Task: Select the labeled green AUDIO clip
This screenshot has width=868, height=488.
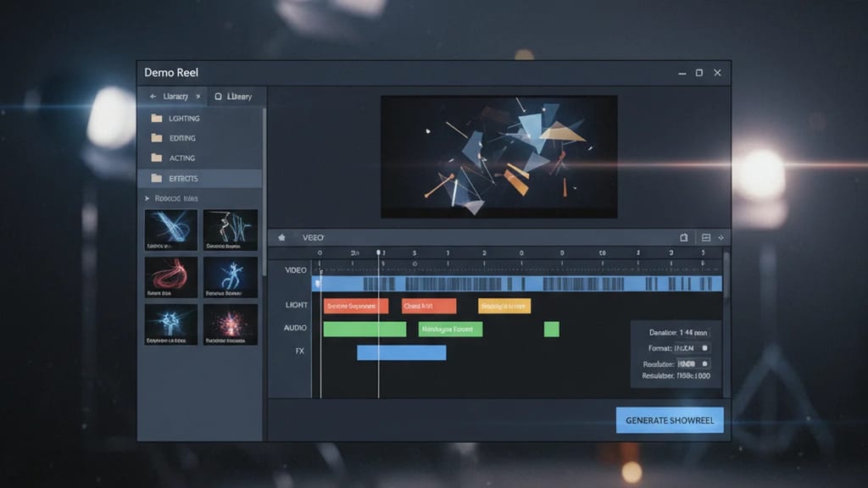Action: tap(451, 330)
